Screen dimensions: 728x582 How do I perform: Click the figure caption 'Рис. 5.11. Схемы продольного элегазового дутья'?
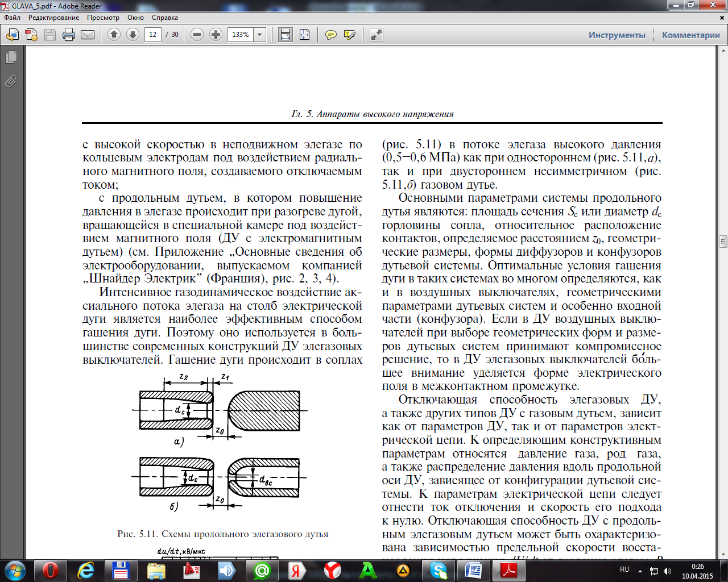click(222, 534)
